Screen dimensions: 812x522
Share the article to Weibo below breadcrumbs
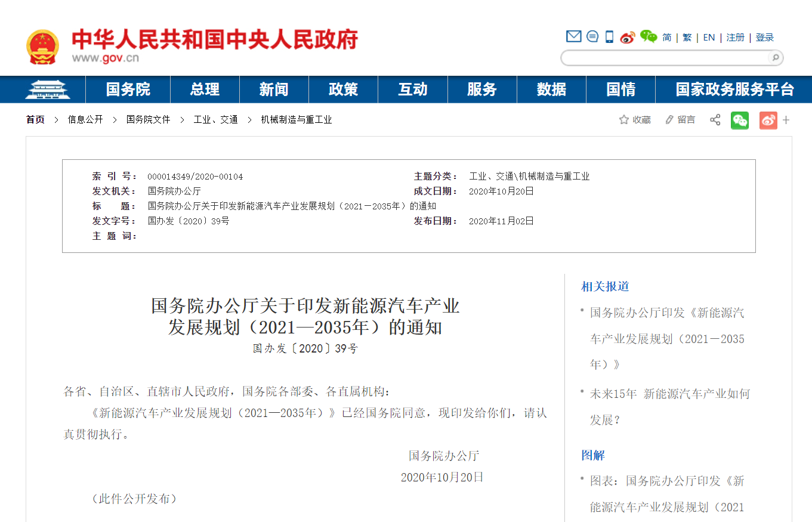click(x=768, y=121)
